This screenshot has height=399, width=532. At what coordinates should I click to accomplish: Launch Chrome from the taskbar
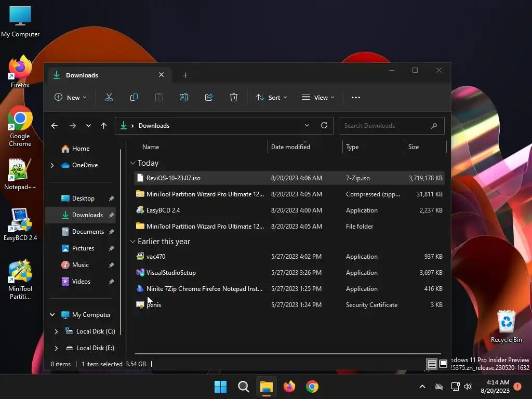point(312,387)
